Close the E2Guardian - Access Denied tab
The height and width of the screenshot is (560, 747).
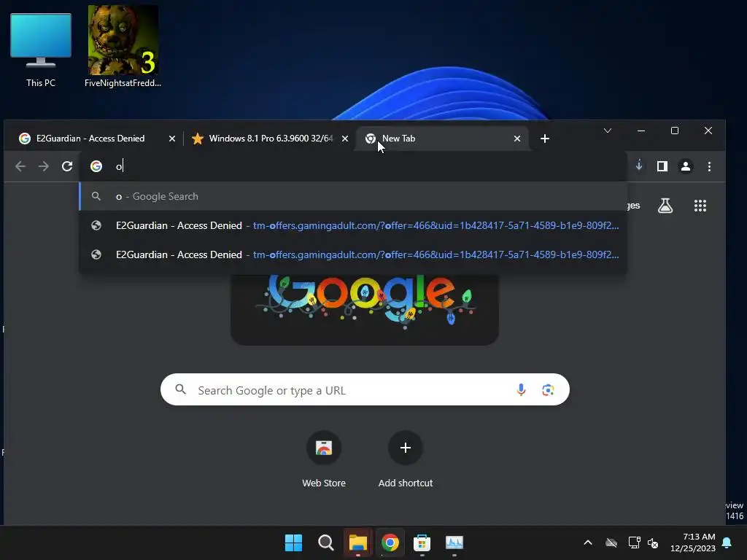[x=172, y=139]
